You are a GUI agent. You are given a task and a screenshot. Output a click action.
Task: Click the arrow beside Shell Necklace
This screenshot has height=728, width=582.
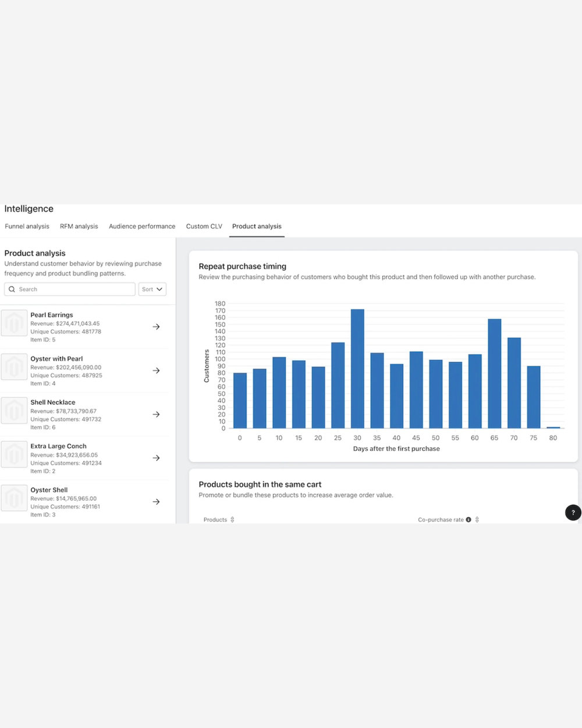(x=156, y=414)
